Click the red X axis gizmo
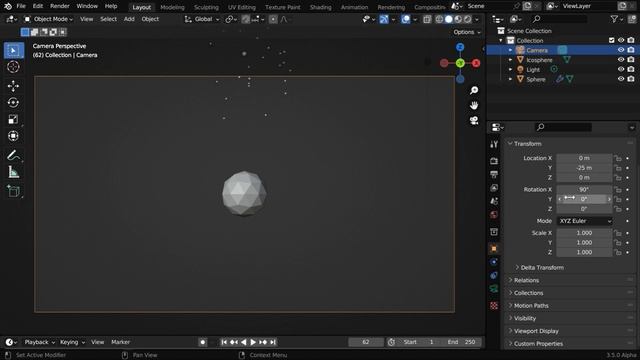The width and height of the screenshot is (640, 360). pyautogui.click(x=476, y=63)
